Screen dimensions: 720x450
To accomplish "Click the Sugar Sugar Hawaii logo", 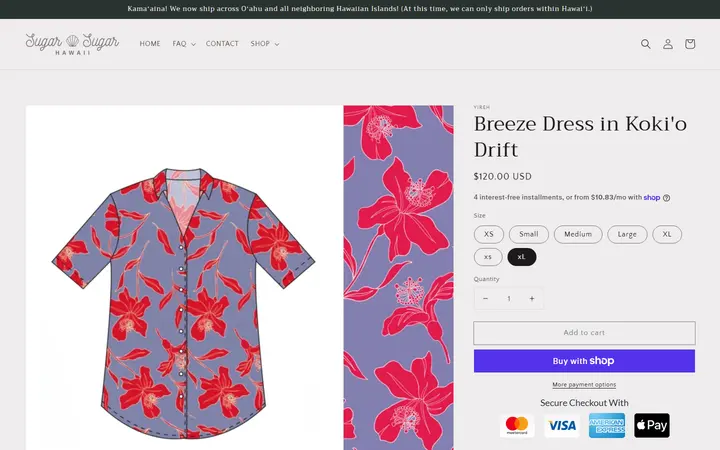I will 72,44.
